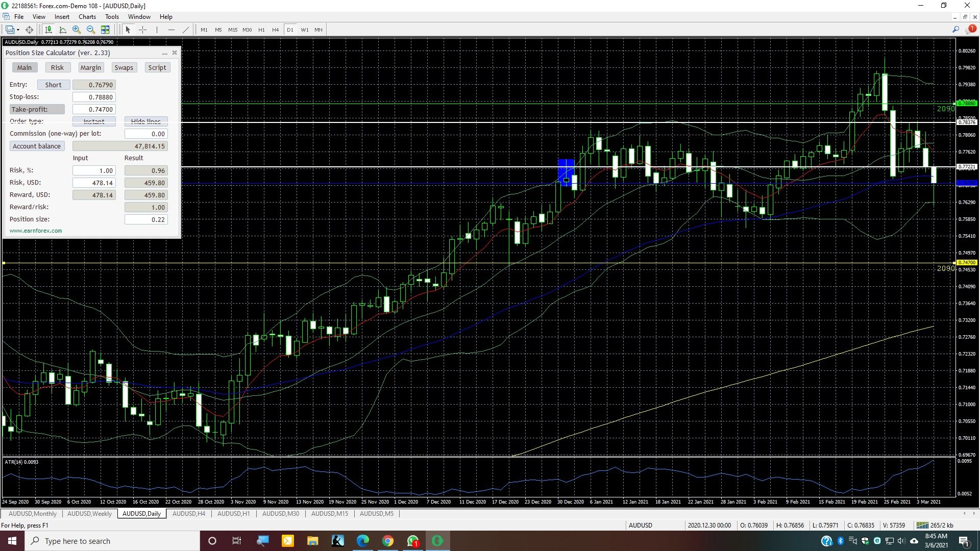Image resolution: width=980 pixels, height=551 pixels.
Task: Click the zoom in magnifier icon
Action: coord(77,30)
